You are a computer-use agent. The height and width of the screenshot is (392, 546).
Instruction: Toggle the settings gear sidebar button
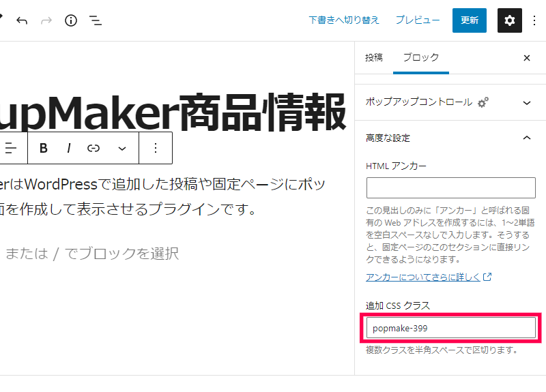(509, 20)
